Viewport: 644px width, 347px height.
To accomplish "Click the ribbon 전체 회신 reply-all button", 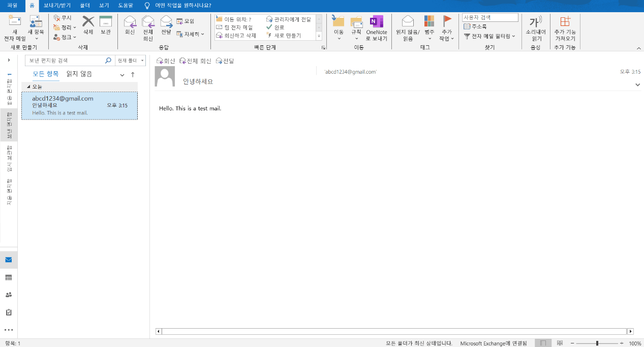I will [148, 28].
